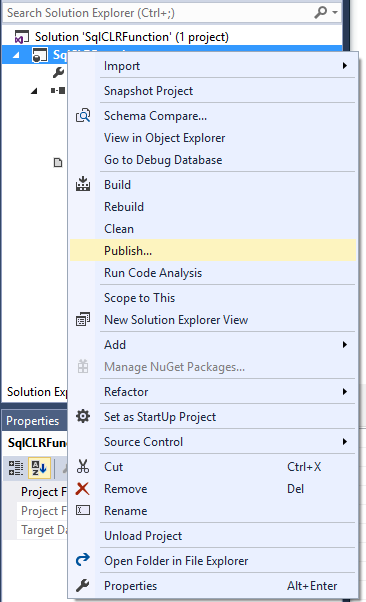Click the Schema Compare icon in context menu

(x=83, y=116)
